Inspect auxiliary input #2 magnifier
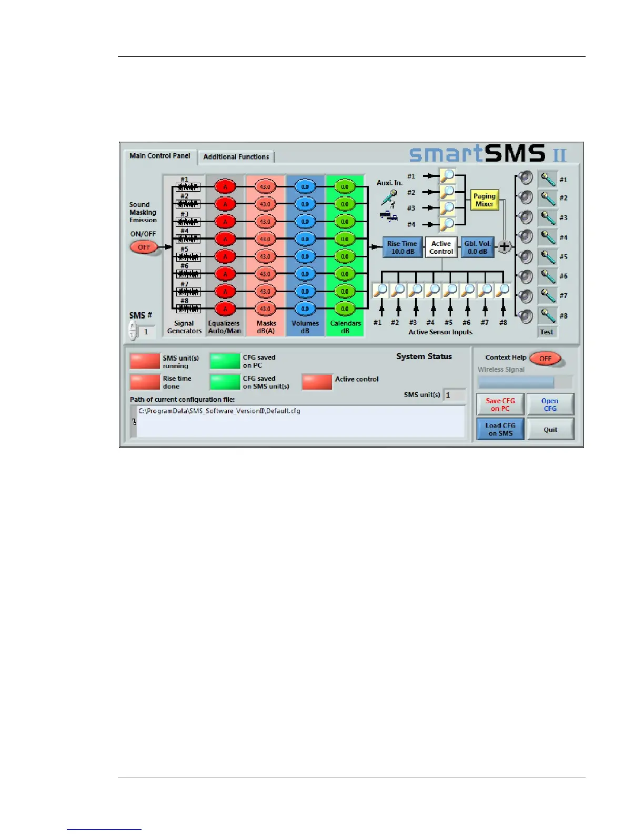 pos(447,192)
